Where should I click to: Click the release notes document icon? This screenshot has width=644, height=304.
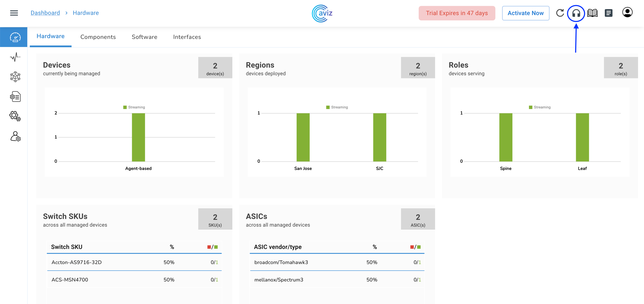pos(609,13)
